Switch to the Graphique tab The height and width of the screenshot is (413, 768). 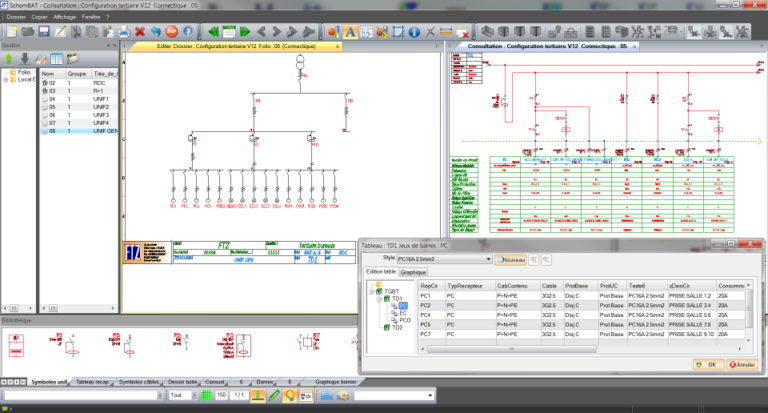point(414,272)
